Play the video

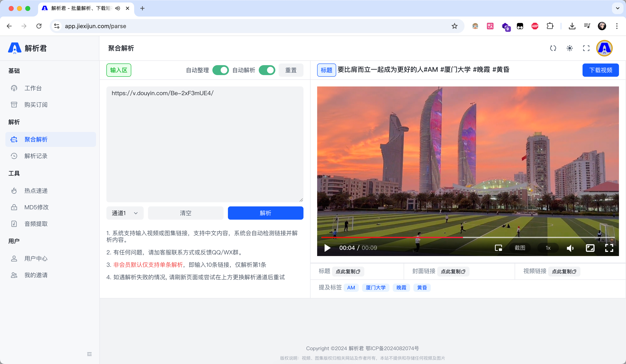point(327,248)
